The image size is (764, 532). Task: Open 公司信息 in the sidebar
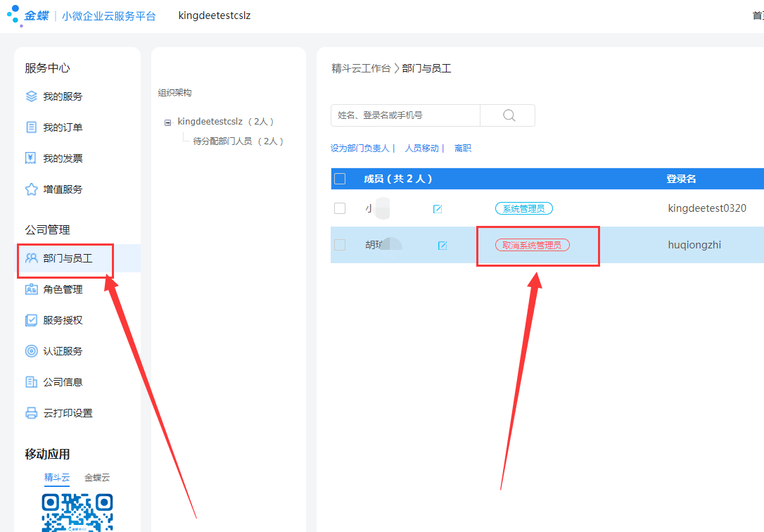pos(63,382)
